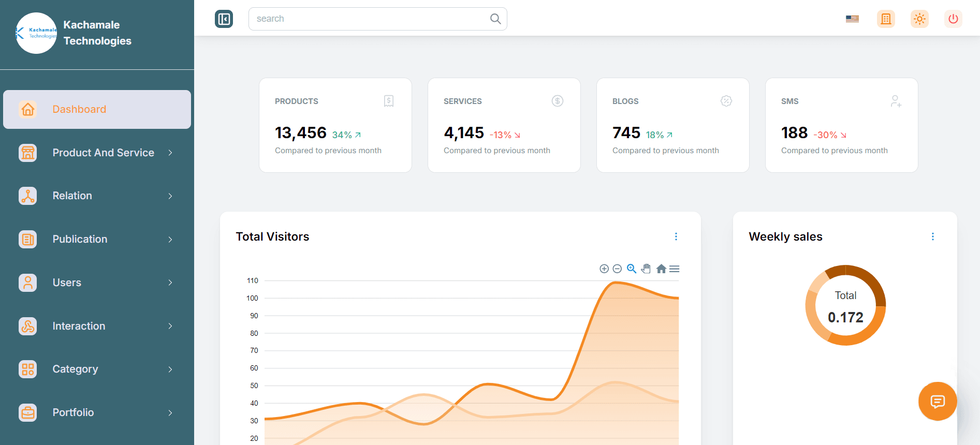Click the chart zoom in icon

(604, 269)
